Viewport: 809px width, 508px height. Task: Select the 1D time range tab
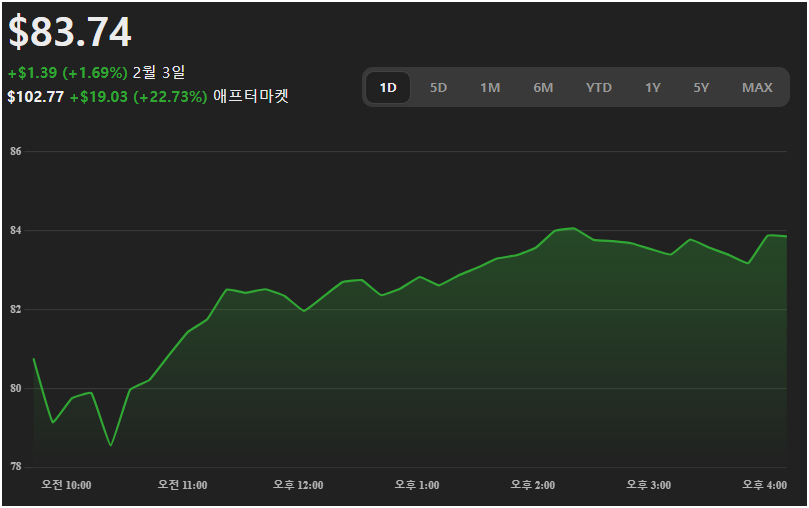pos(388,88)
